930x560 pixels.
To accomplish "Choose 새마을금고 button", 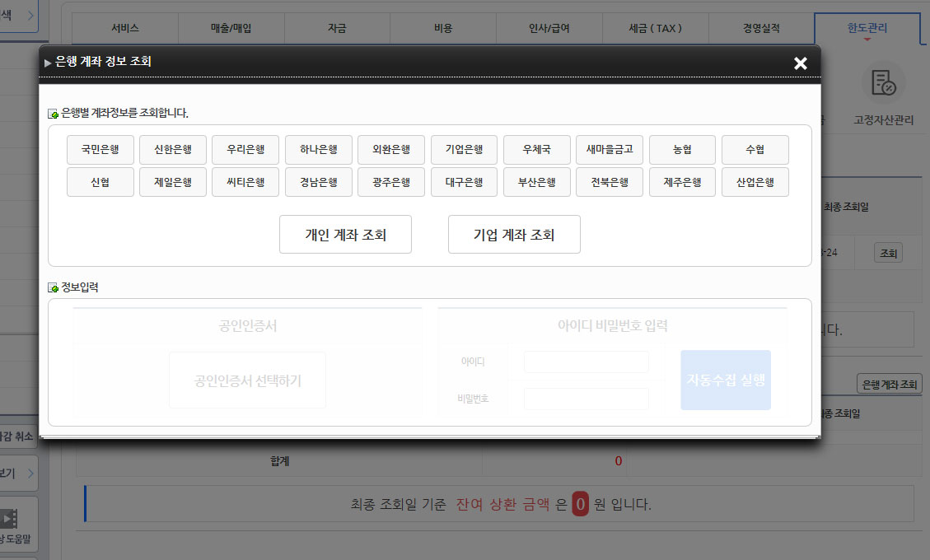I will click(610, 150).
